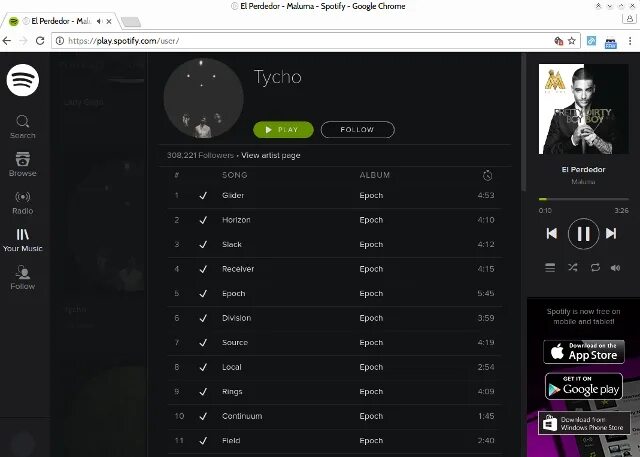Click site info icon in address bar
The image size is (640, 457).
pyautogui.click(x=60, y=41)
